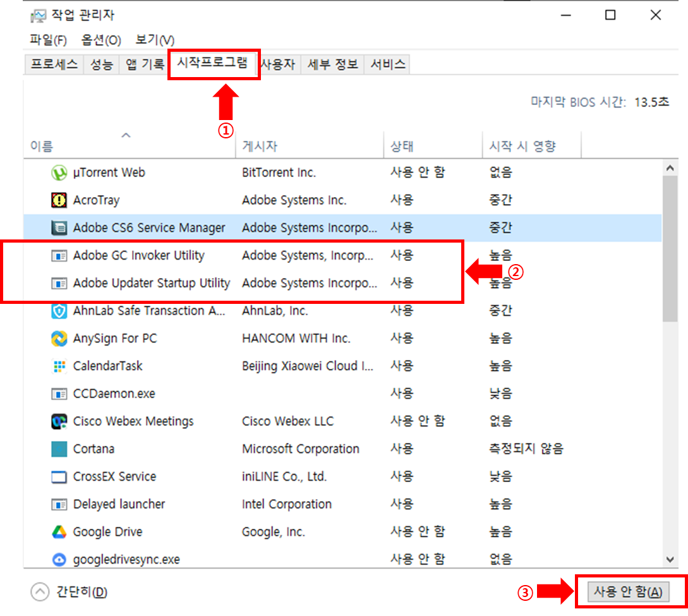Collapse to simple view with 간단히 arrow

(x=40, y=592)
